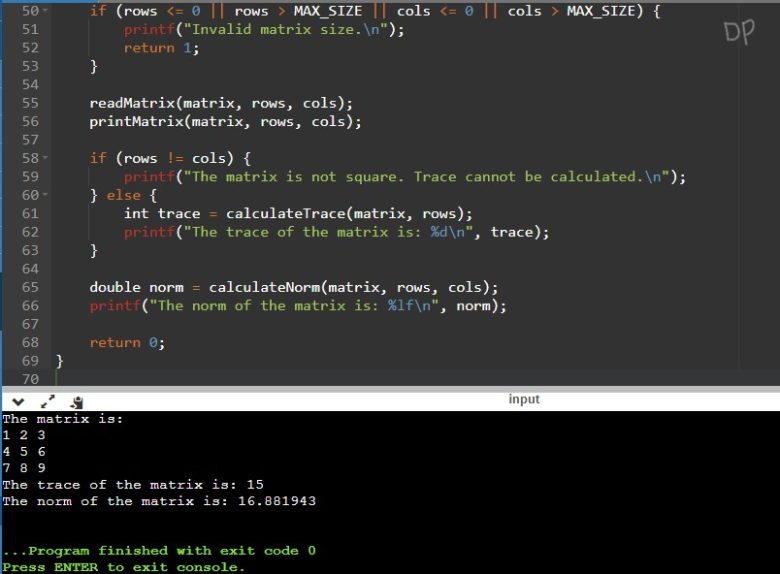
Task: Place cursor on 'readMatrix(matrix, rows, cols);' line
Action: point(221,103)
